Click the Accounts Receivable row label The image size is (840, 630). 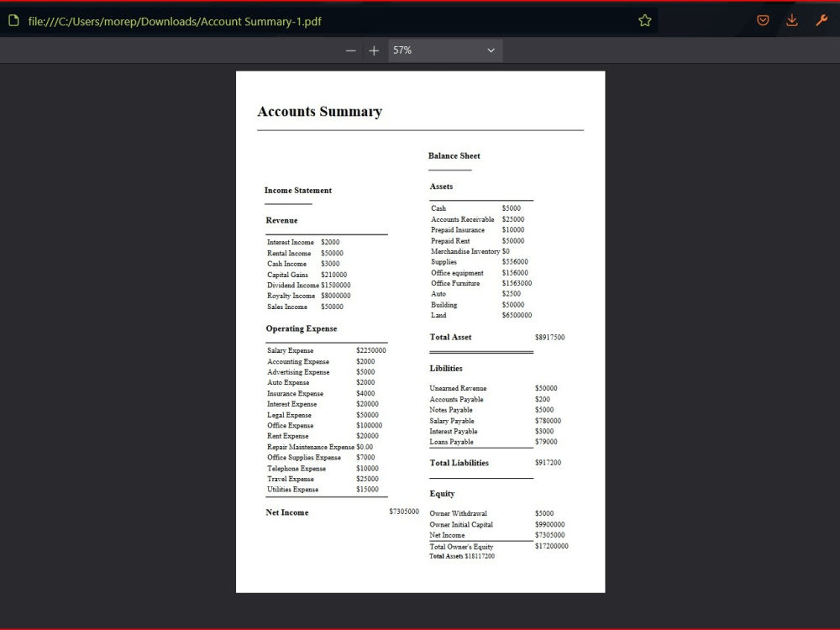[x=462, y=219]
